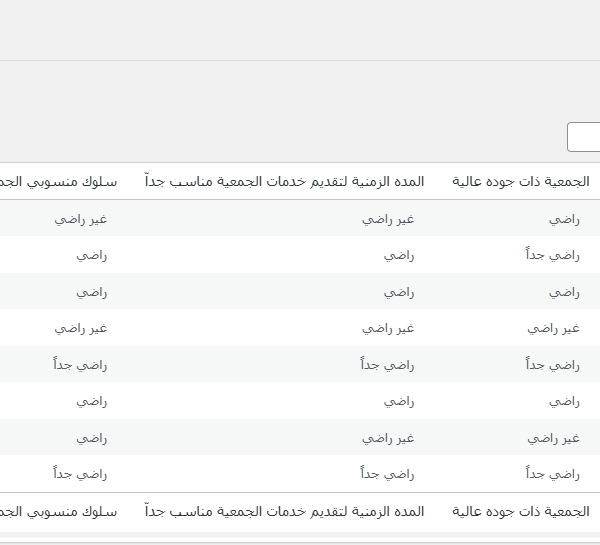Image resolution: width=600 pixels, height=545 pixels.
Task: Select fifth row's 'راضي جداً' under 'المده الزمنية' column
Action: click(388, 365)
